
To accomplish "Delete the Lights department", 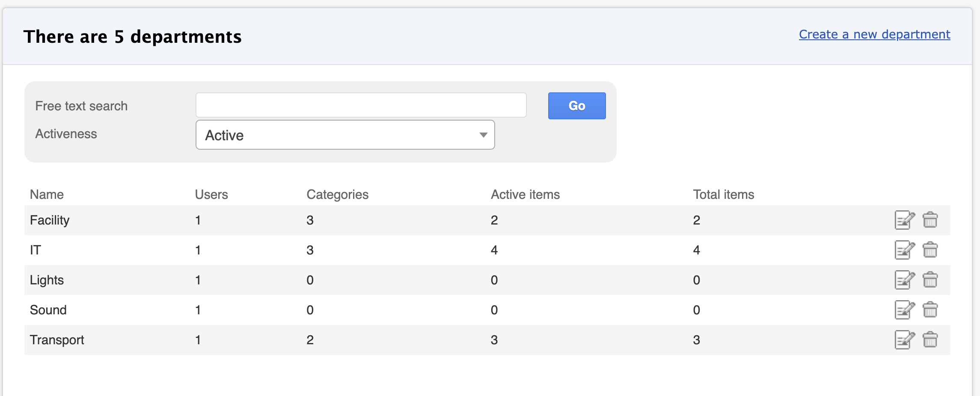I will 930,280.
